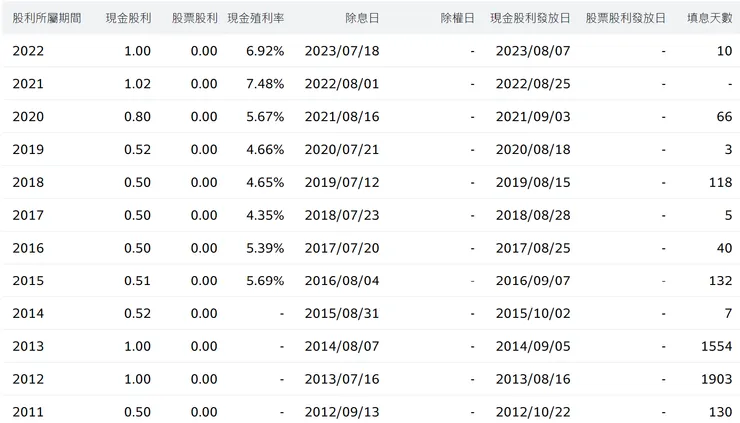The height and width of the screenshot is (423, 740).
Task: Click ex-dividend date 2013/07/16
Action: [x=342, y=379]
